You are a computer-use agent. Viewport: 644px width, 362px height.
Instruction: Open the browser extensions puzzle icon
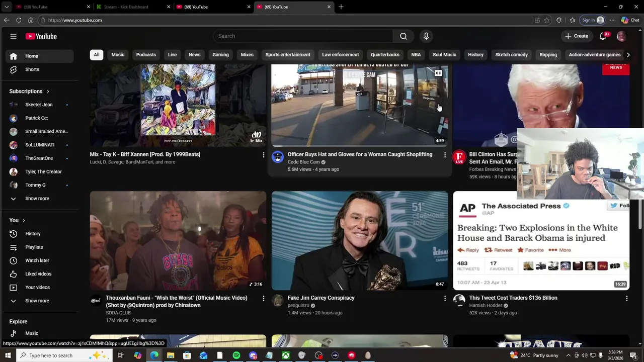[559, 20]
